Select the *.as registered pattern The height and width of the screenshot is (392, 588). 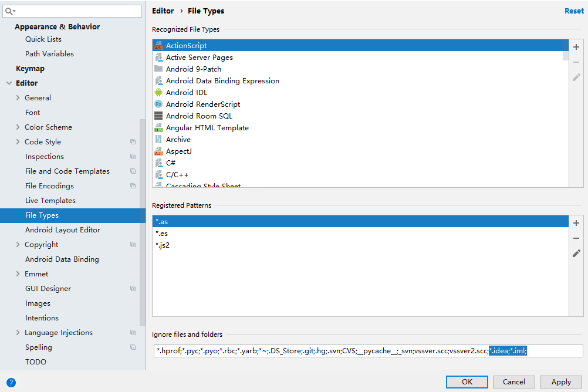pos(360,222)
